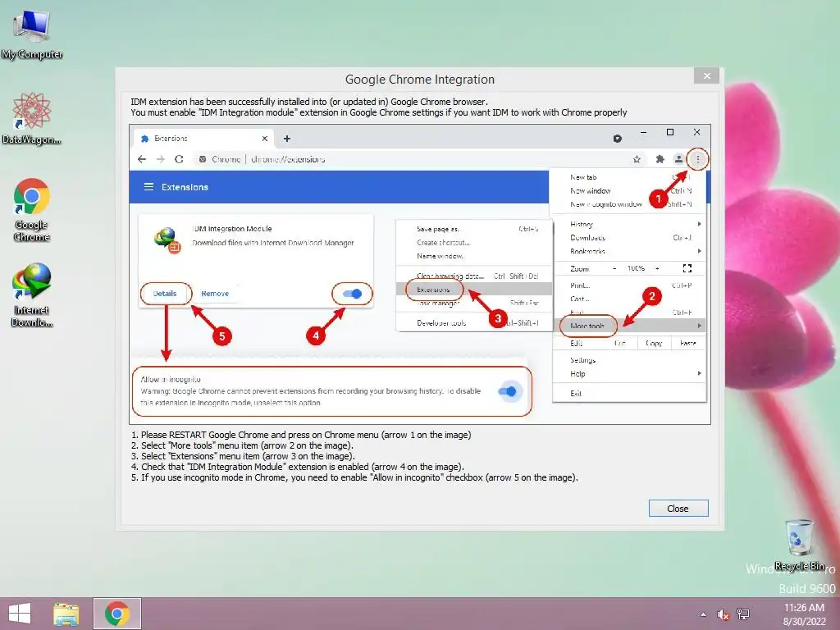
Task: Choose Developer tools in the submenu
Action: 474,323
